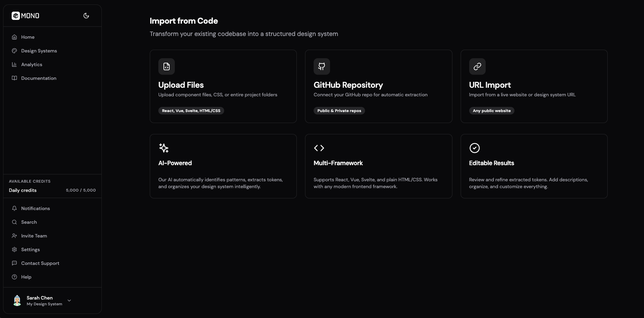Image resolution: width=644 pixels, height=318 pixels.
Task: Toggle dark mode with the moon icon
Action: (86, 15)
